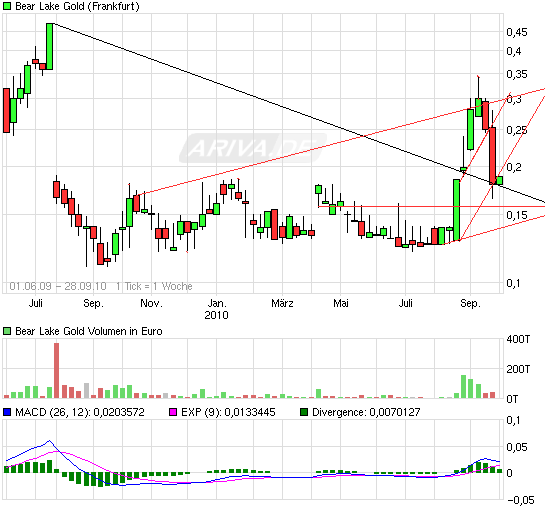Click the magenta EXP (9) legend square
The height and width of the screenshot is (508, 545).
173,412
